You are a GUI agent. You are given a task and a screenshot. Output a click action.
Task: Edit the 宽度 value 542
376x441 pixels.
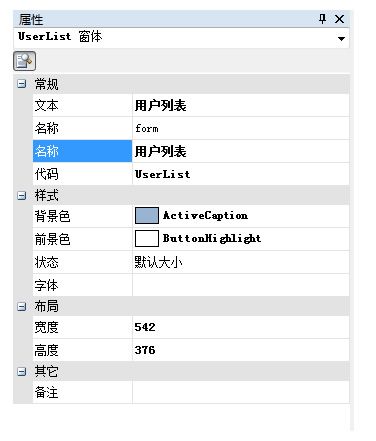click(x=241, y=327)
